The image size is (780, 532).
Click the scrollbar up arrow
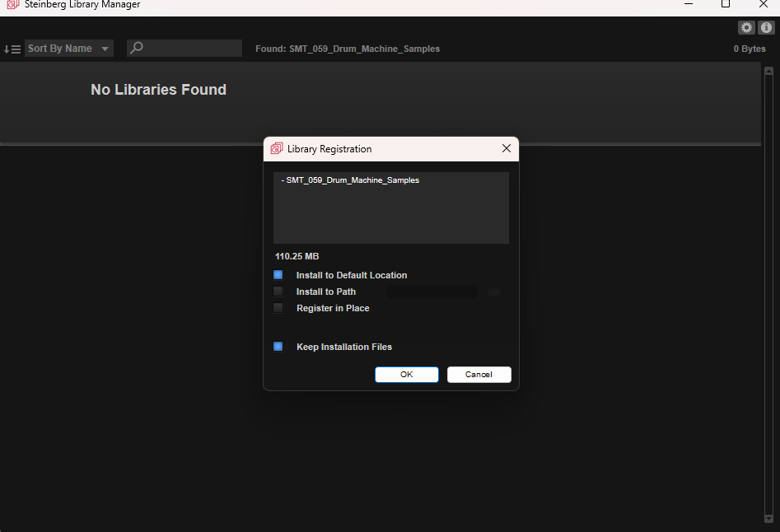768,72
